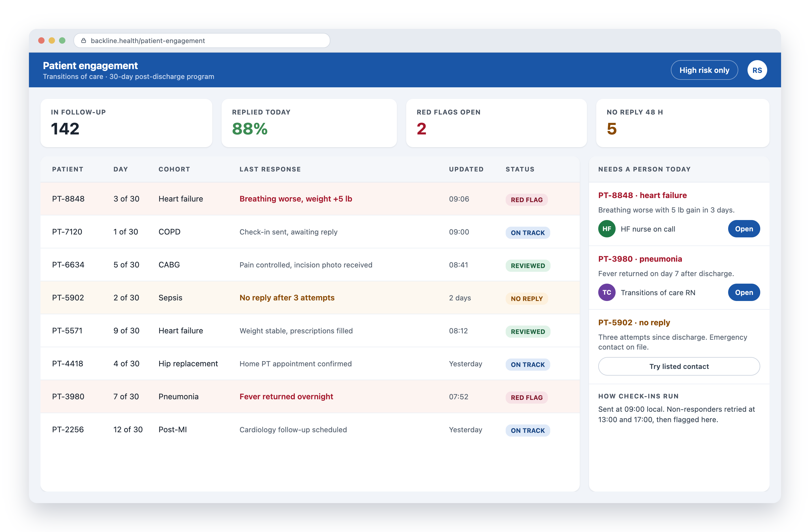
Task: Click the Patient engagement page title
Action: (90, 65)
